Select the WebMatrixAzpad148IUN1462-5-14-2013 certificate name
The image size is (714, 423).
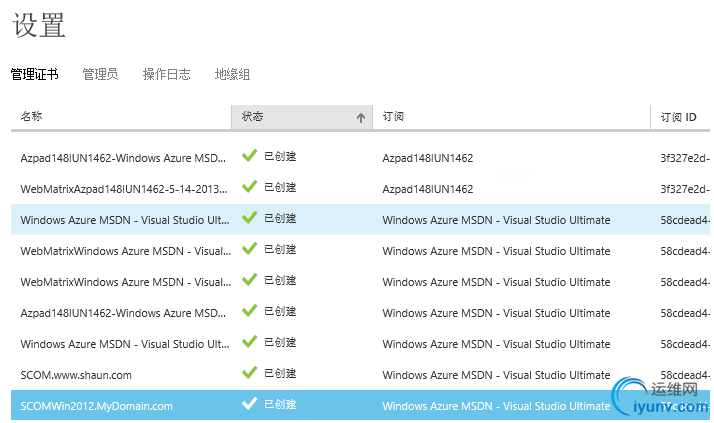coord(124,189)
